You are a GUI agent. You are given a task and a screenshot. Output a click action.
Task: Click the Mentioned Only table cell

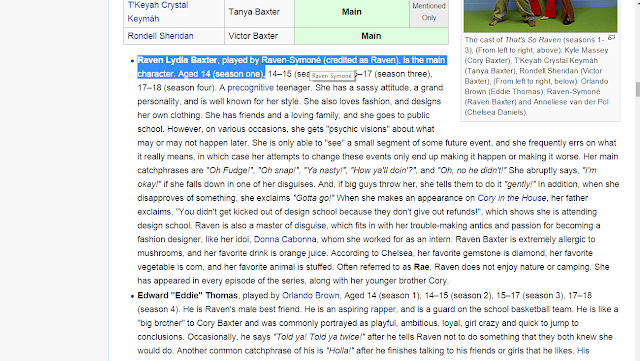(429, 12)
